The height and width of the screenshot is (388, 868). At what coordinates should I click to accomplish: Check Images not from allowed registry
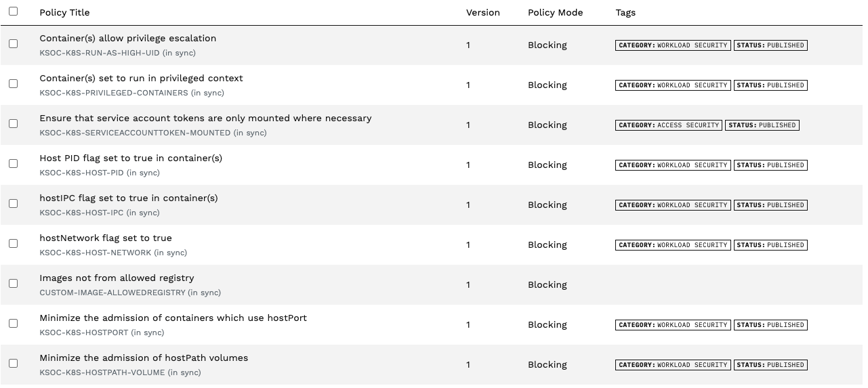point(13,283)
